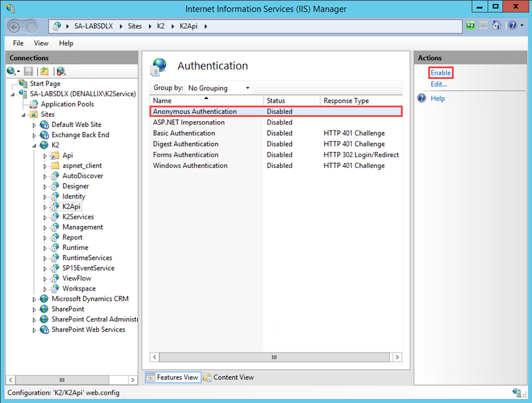Click the status bar network icon

[517, 392]
